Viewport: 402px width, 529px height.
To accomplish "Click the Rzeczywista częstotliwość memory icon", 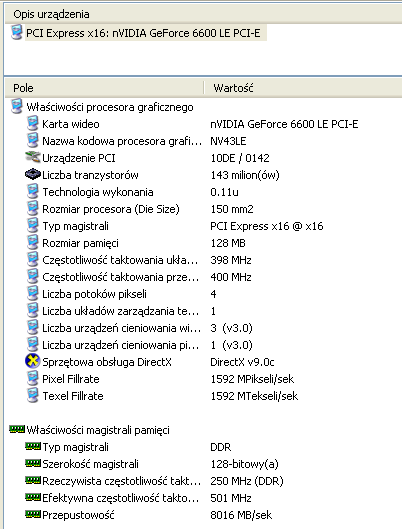I will tap(33, 480).
